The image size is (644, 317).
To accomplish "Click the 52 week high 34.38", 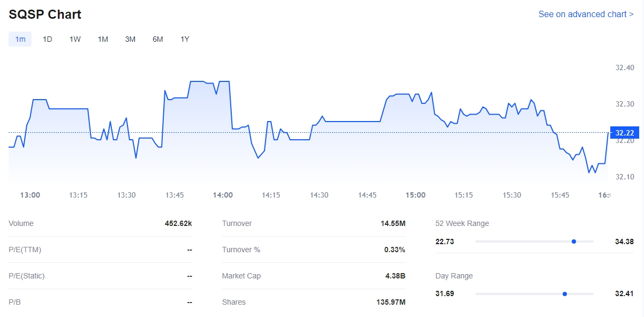I will coord(624,241).
